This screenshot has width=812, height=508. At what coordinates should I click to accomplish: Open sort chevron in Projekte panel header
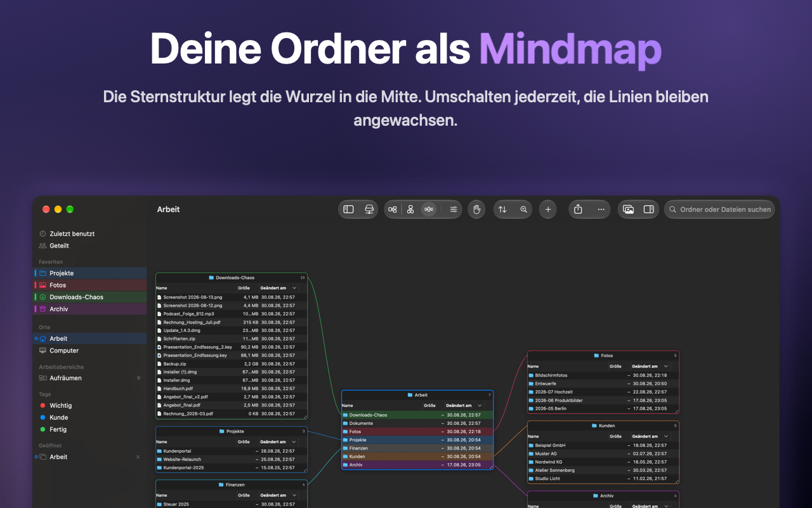[x=294, y=442]
